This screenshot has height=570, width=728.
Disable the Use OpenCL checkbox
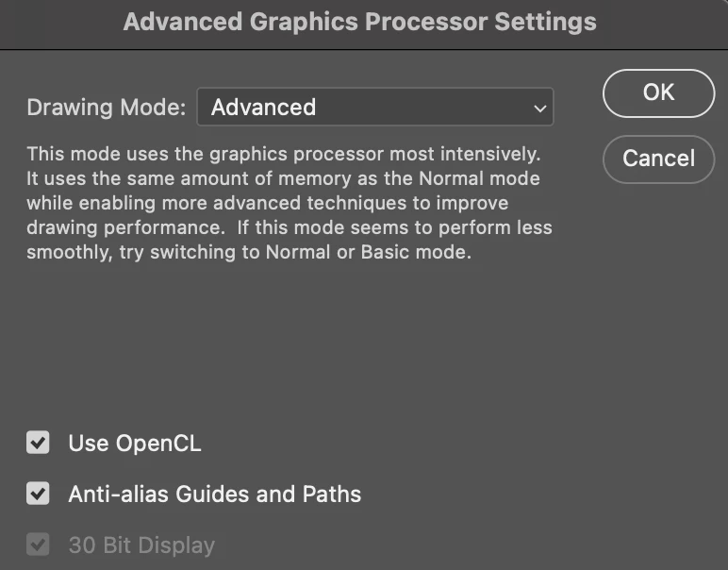tap(38, 443)
